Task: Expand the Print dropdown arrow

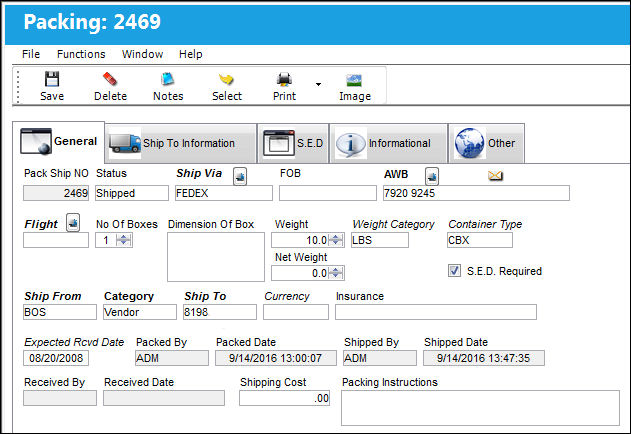Action: tap(318, 84)
